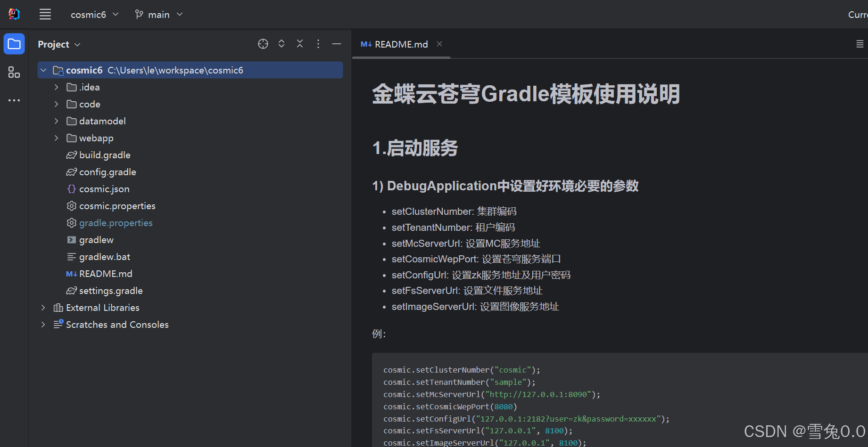Hide the Project panel with minimize icon
Screen dimensions: 868x447
click(x=337, y=44)
